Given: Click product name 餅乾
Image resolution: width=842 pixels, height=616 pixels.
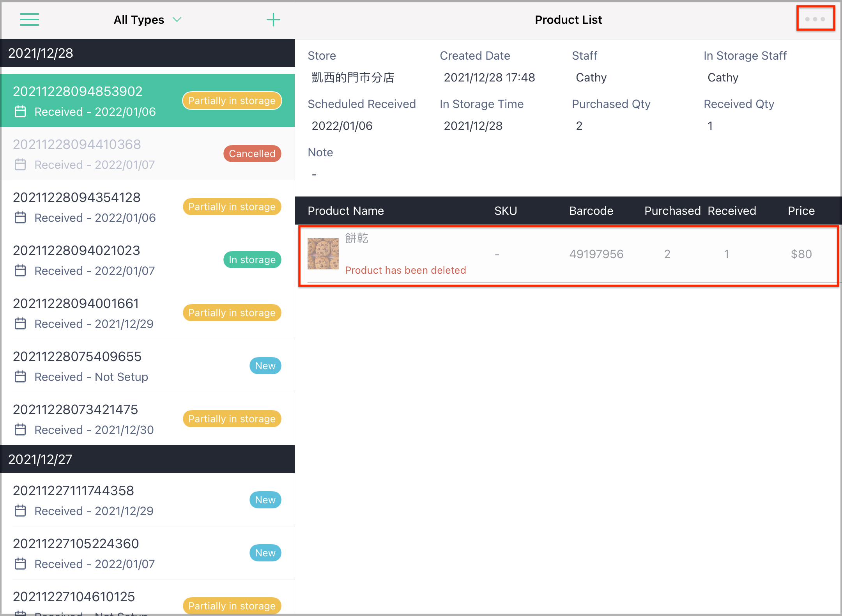Looking at the screenshot, I should [x=357, y=238].
